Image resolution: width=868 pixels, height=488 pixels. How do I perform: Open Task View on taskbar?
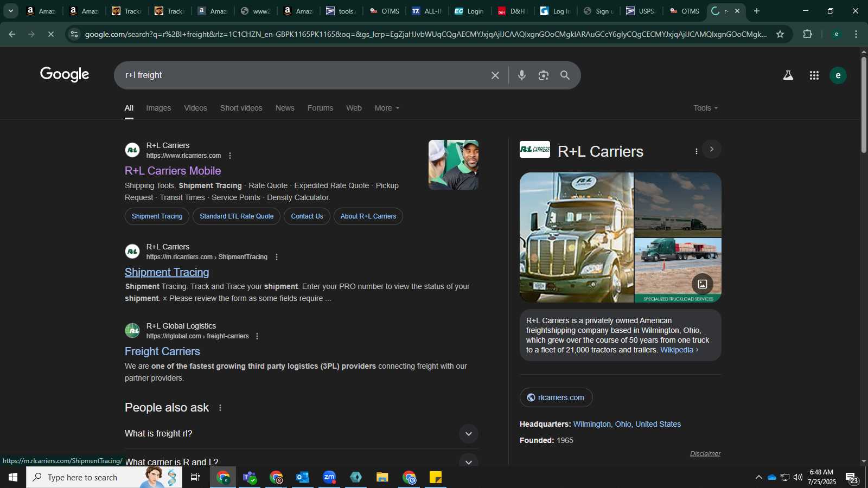coord(195,477)
